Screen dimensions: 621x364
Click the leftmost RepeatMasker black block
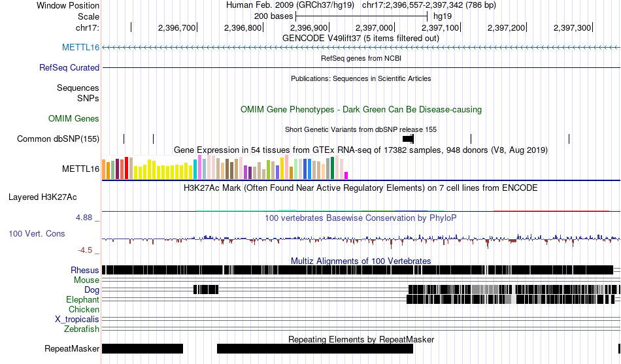click(x=143, y=348)
